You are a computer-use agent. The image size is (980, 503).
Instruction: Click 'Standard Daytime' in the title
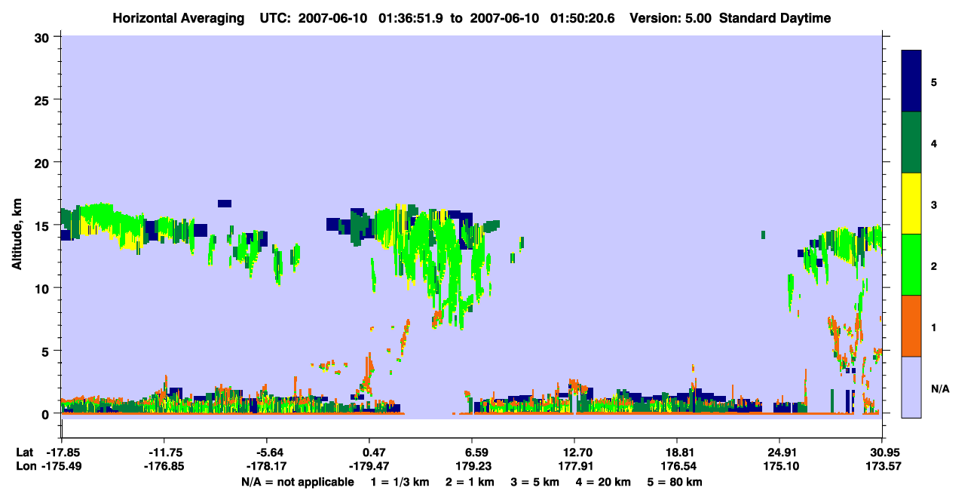pyautogui.click(x=775, y=18)
